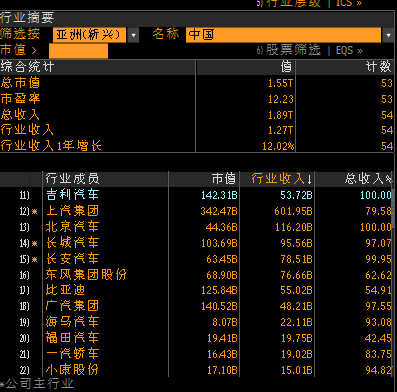
Task: Open 长安汽车 company row
Action: coord(72,259)
